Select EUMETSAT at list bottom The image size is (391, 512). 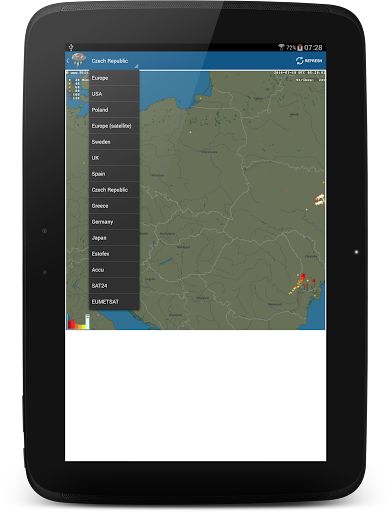pyautogui.click(x=114, y=302)
